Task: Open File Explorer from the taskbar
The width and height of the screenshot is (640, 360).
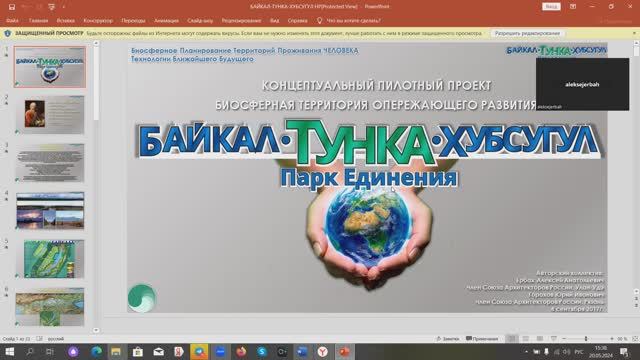Action: 116,352
